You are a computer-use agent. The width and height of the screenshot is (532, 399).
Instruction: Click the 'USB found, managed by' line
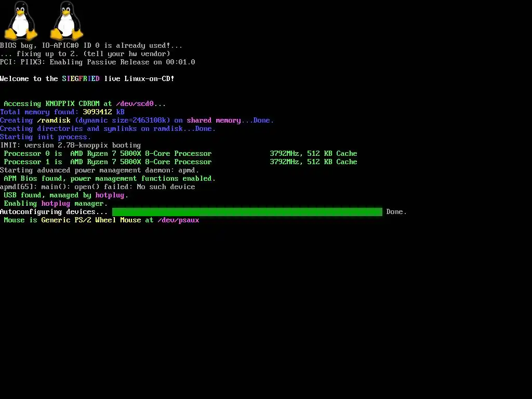[x=66, y=195]
